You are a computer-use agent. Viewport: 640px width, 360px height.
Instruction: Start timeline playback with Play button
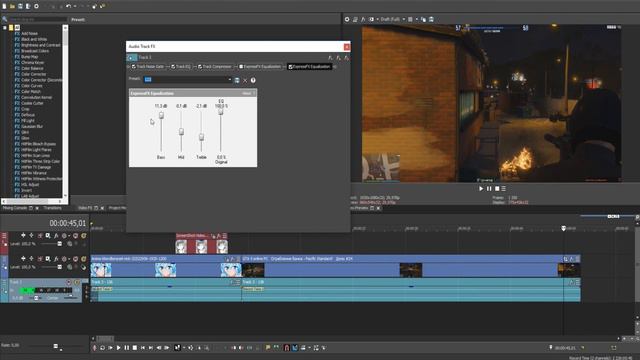(118, 348)
